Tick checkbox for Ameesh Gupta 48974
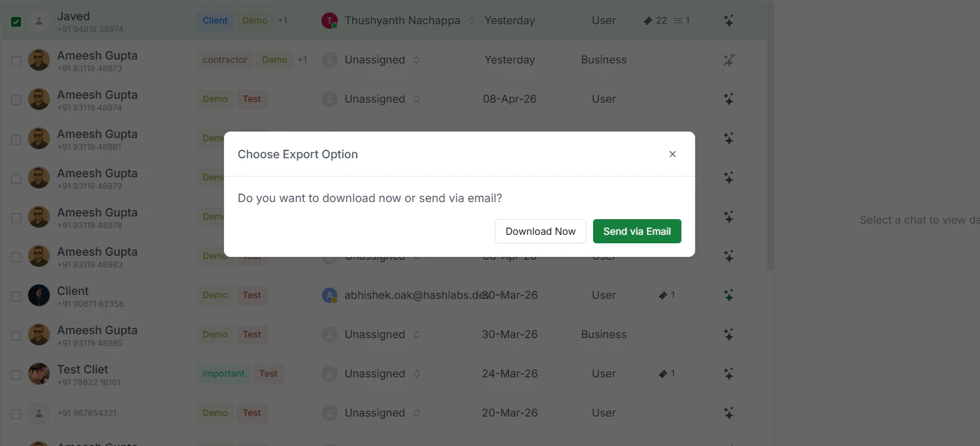The image size is (980, 446). pyautogui.click(x=16, y=100)
